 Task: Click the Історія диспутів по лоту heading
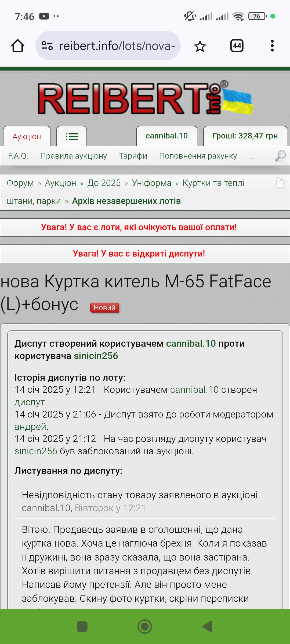pos(70,378)
